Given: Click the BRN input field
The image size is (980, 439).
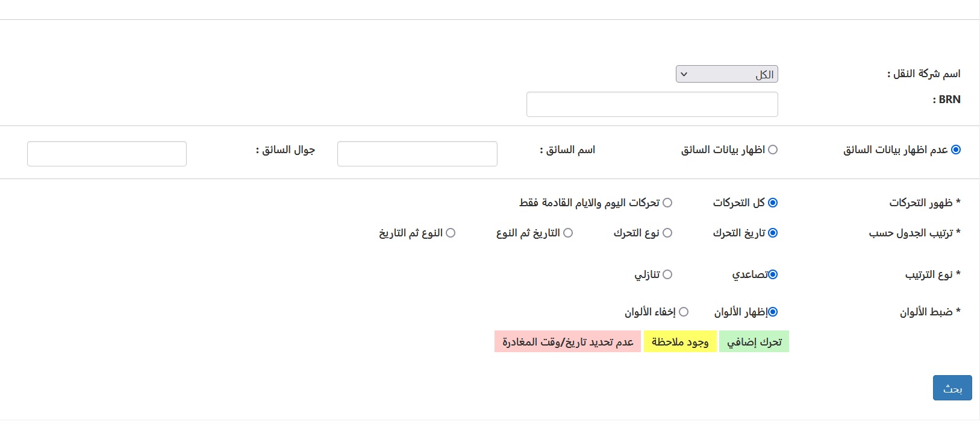Looking at the screenshot, I should click(x=652, y=104).
